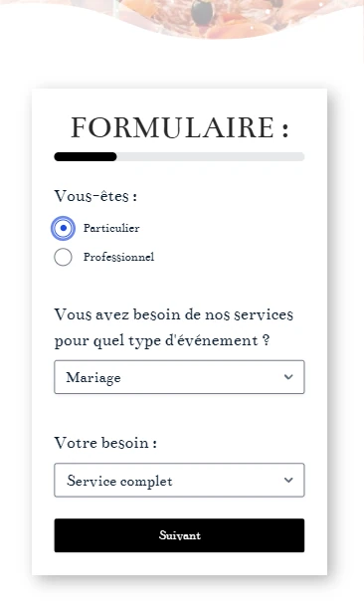Image resolution: width=364 pixels, height=612 pixels.
Task: Click the event type question text
Action: pyautogui.click(x=174, y=327)
